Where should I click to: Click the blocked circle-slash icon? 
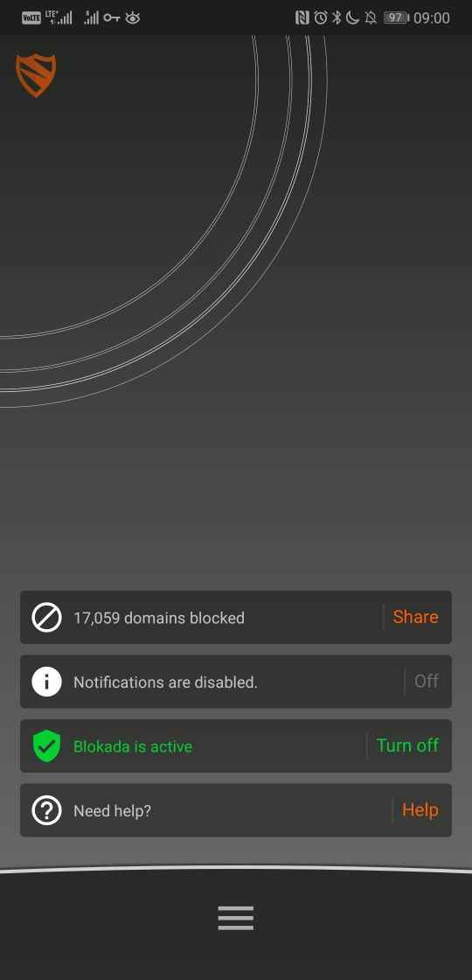47,618
